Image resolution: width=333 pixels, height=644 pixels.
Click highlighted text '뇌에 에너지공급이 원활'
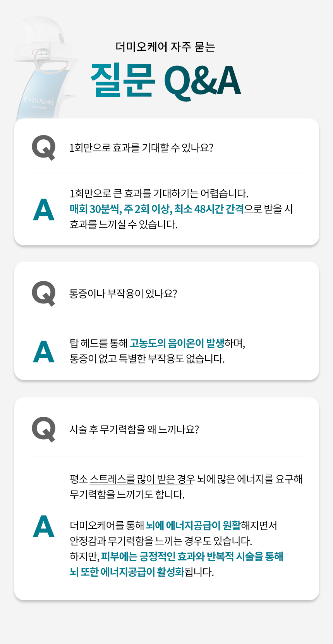(x=193, y=526)
